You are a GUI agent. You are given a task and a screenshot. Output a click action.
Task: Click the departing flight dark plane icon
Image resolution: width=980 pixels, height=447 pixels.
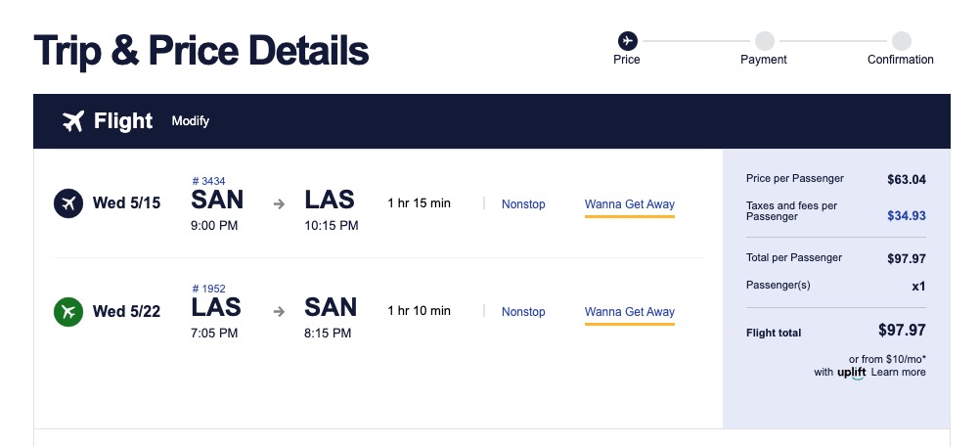[67, 203]
